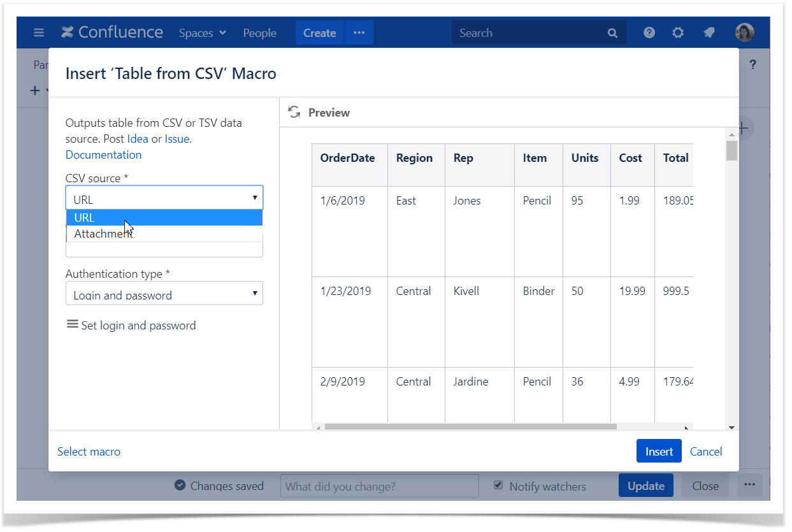Open the hamburger sidebar menu
792x532 pixels.
point(39,32)
